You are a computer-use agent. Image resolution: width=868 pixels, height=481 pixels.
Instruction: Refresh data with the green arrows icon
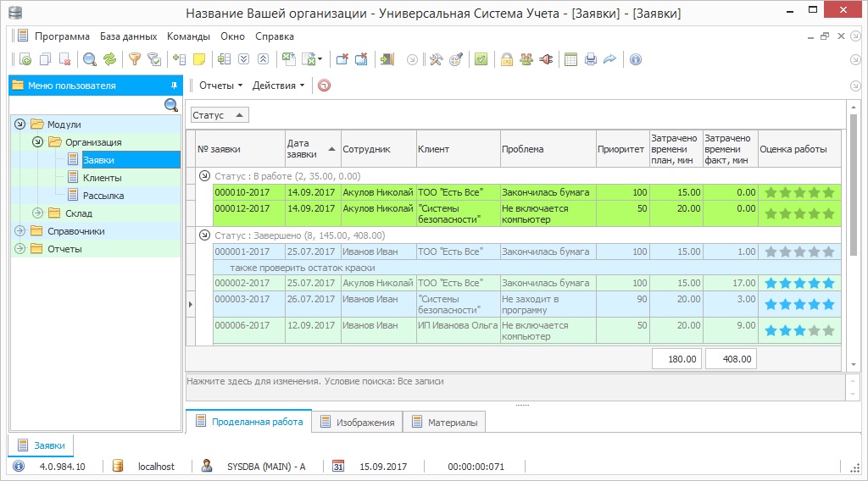[110, 60]
